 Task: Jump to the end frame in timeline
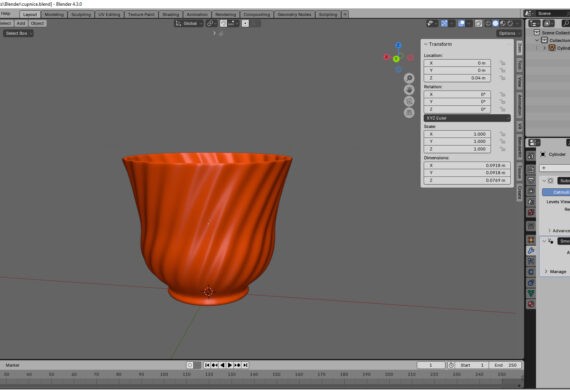pos(245,365)
